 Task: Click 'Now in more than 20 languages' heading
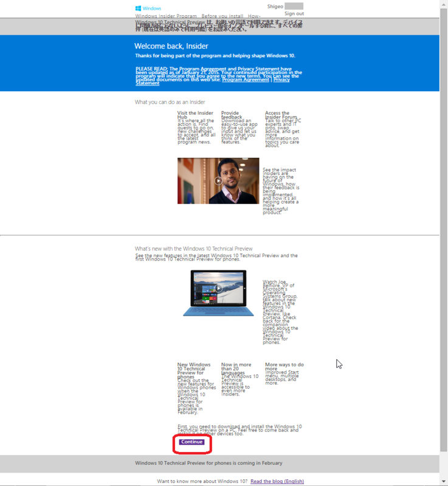pos(236,369)
